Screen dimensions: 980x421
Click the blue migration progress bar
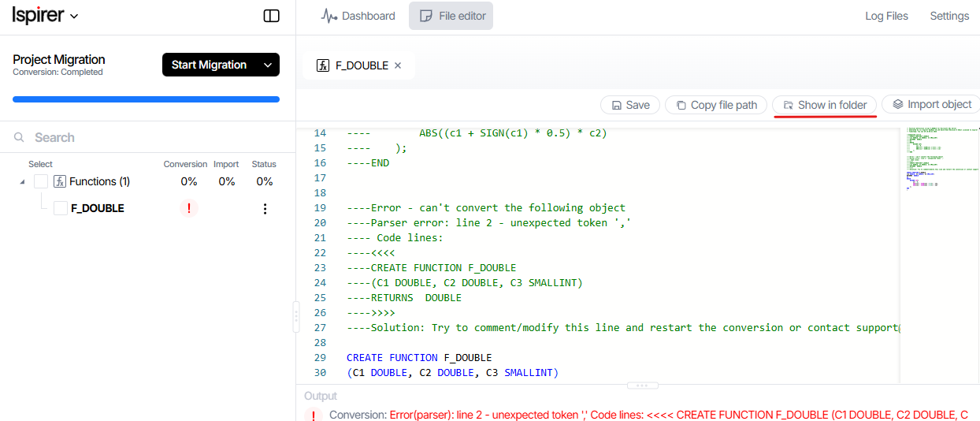146,99
